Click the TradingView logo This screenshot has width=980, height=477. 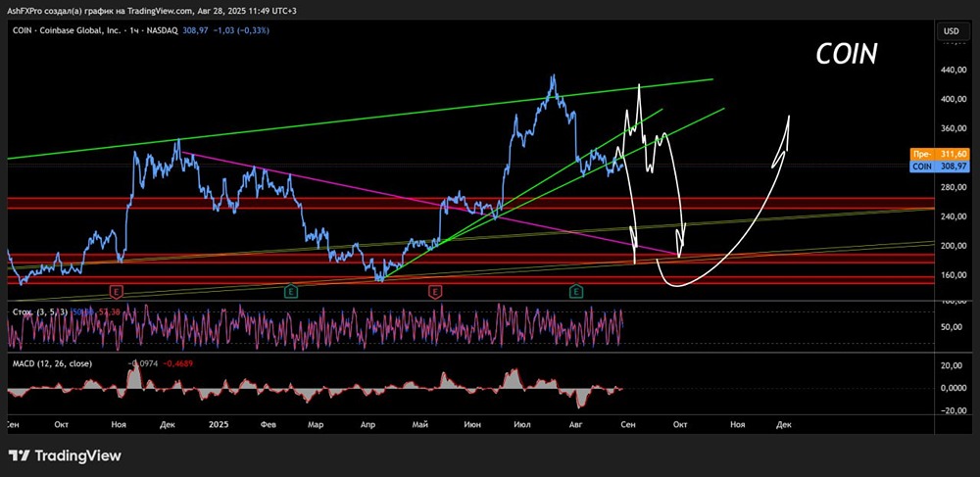65,455
